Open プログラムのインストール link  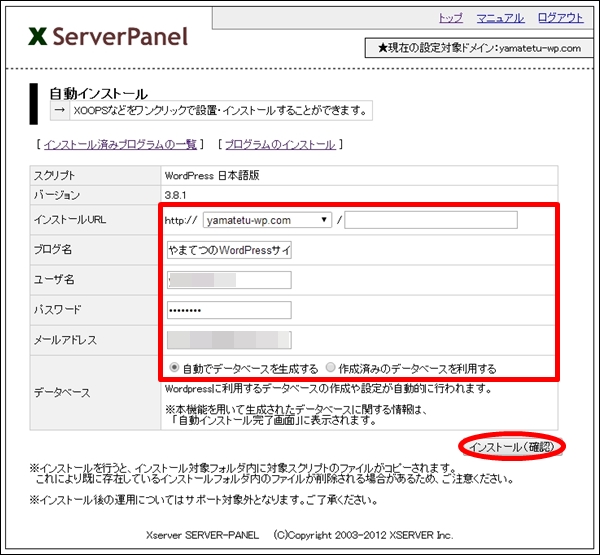(280, 144)
